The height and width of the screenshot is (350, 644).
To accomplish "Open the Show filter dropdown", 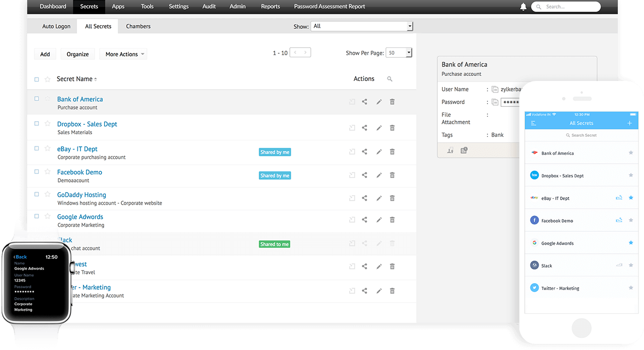I will (362, 26).
